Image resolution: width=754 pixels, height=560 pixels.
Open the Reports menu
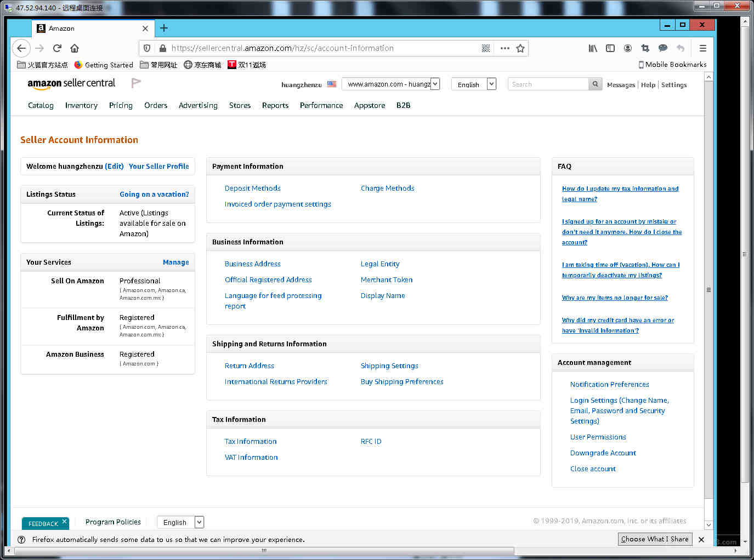pyautogui.click(x=275, y=105)
